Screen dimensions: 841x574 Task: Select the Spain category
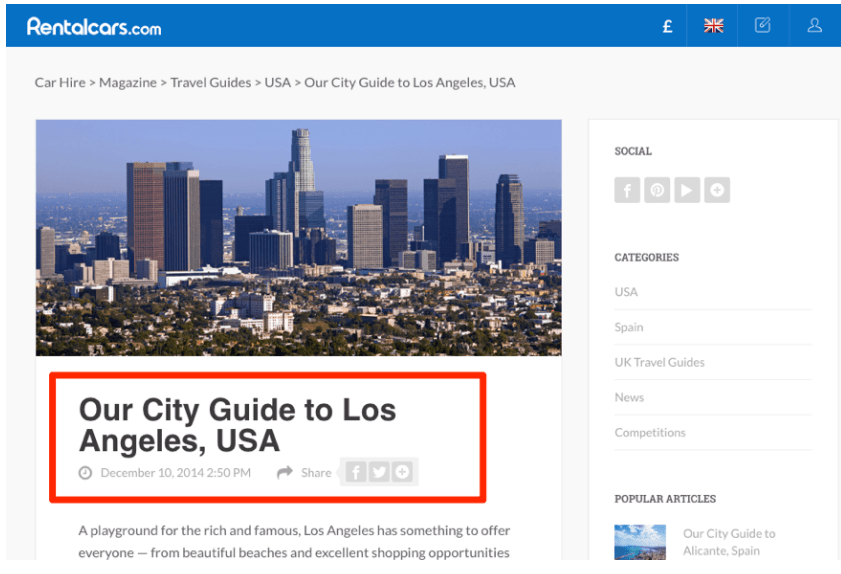click(629, 327)
